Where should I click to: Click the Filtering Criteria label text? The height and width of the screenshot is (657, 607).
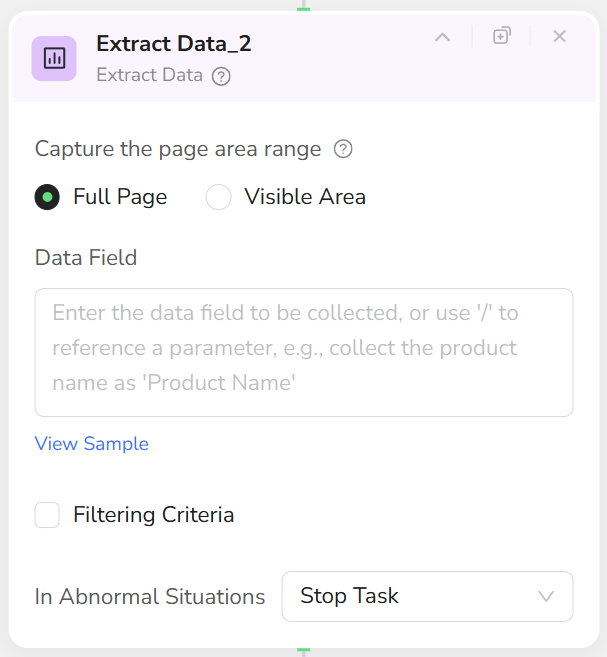pos(153,515)
